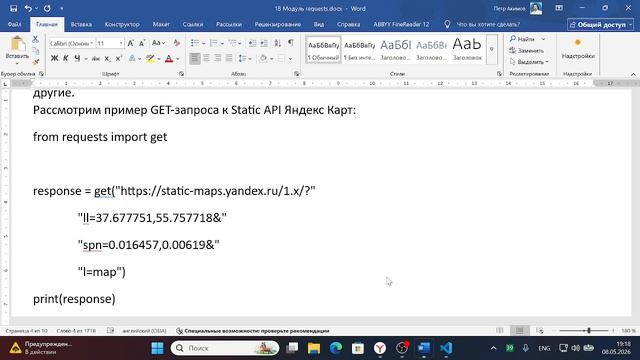
Task: Open the font size combo box
Action: point(109,43)
